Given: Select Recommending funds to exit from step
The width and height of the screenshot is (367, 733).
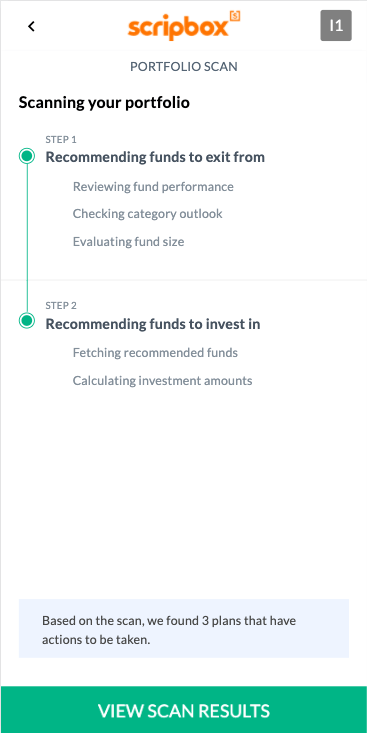Looking at the screenshot, I should pos(155,157).
